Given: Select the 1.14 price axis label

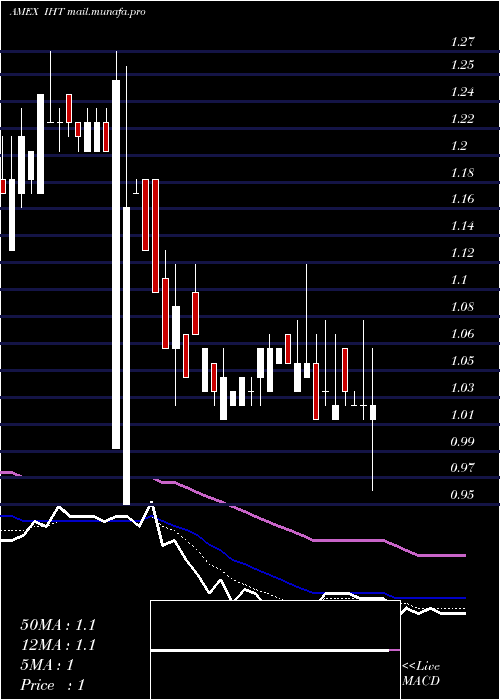Looking at the screenshot, I should (462, 226).
